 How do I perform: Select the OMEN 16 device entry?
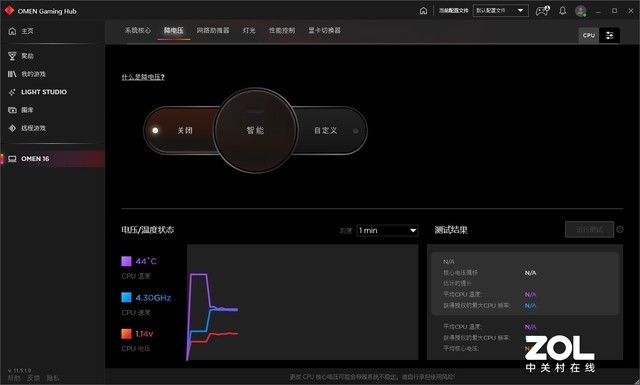[53, 159]
